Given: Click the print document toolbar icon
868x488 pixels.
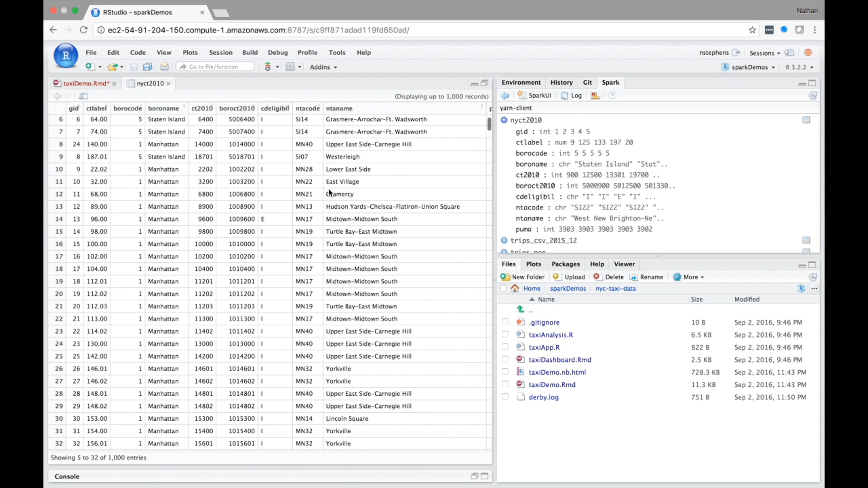Looking at the screenshot, I should 164,67.
